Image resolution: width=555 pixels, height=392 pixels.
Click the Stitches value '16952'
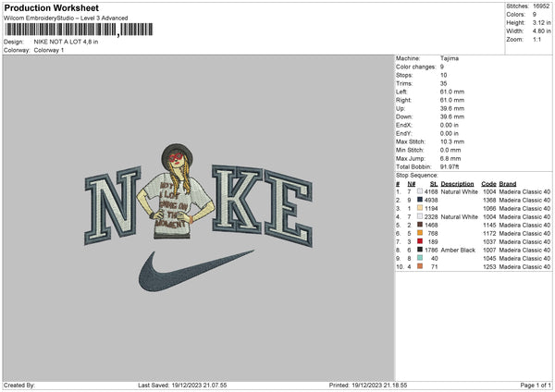click(x=541, y=6)
